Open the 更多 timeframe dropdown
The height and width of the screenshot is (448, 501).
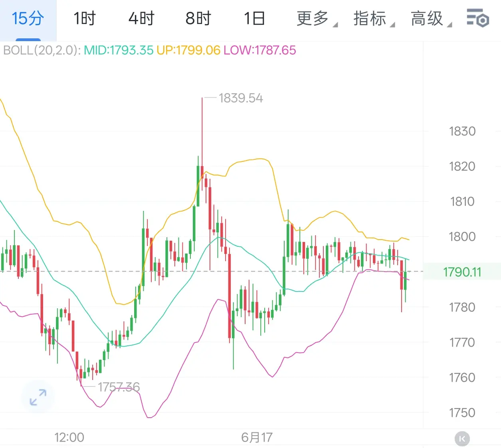tap(317, 18)
